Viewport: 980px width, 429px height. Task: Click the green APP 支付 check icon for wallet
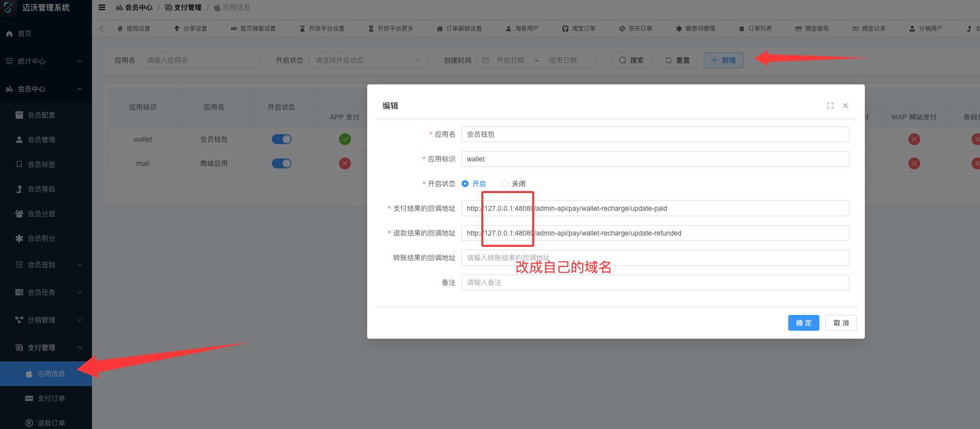(345, 139)
